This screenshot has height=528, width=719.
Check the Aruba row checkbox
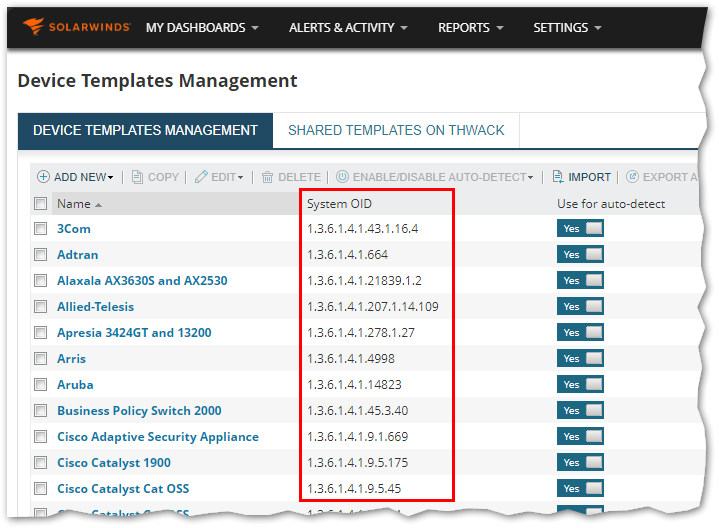41,384
